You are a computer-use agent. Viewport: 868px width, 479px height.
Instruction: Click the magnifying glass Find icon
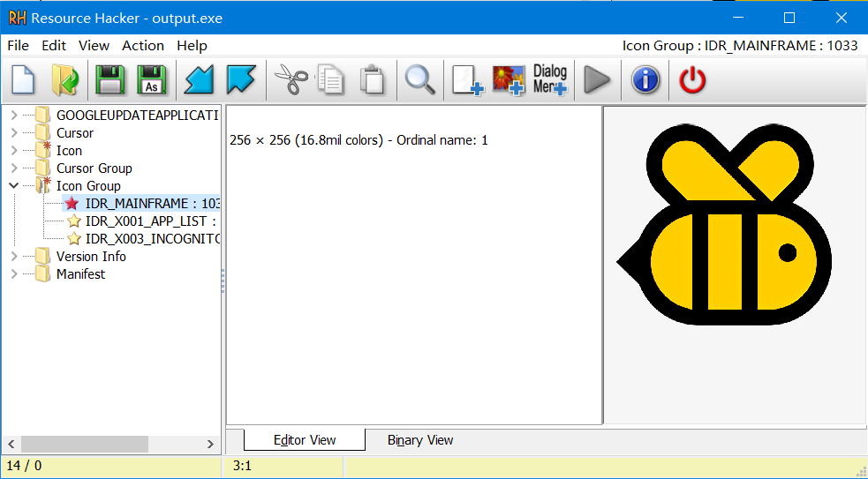[419, 80]
